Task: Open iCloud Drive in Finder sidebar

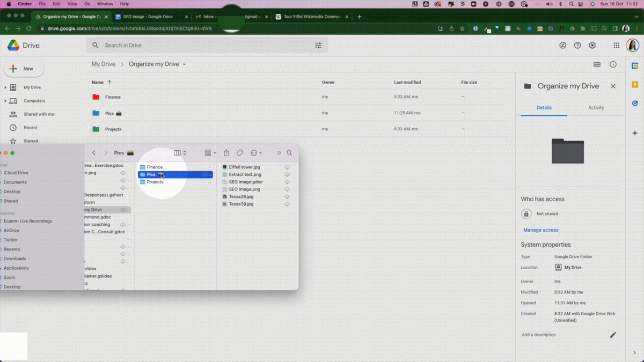Action: pos(16,173)
